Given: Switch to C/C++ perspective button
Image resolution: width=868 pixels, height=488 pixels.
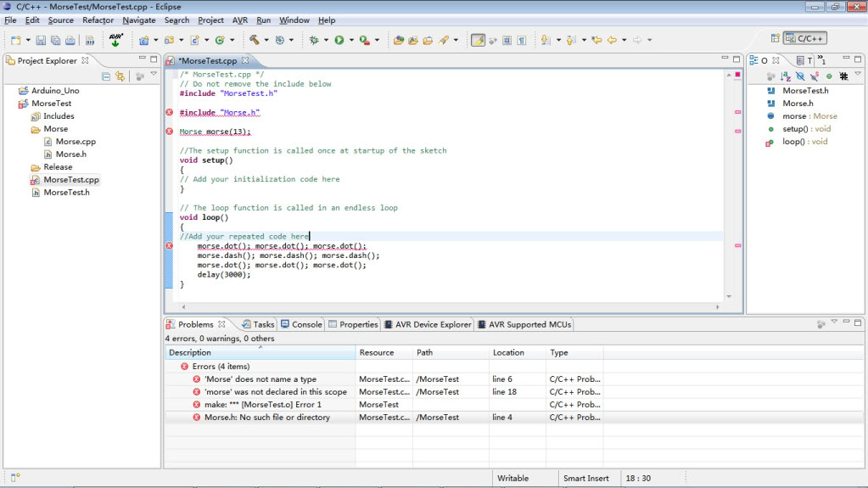Looking at the screenshot, I should pyautogui.click(x=804, y=38).
